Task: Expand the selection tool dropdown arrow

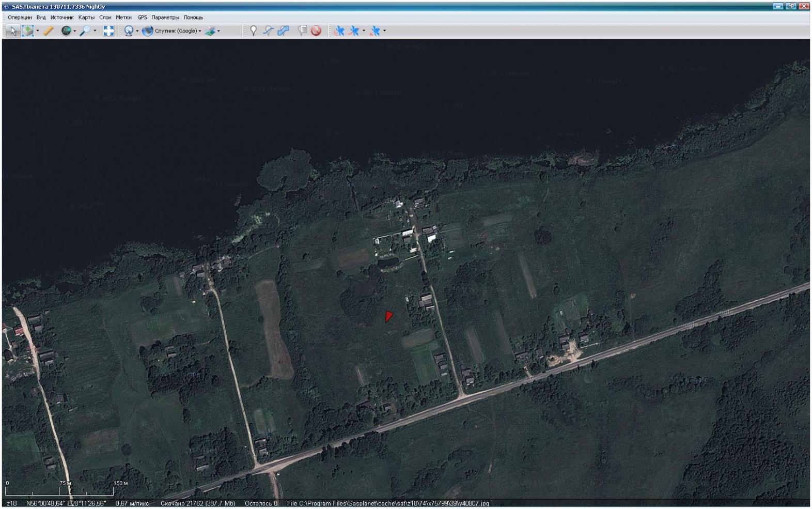Action: (38, 31)
